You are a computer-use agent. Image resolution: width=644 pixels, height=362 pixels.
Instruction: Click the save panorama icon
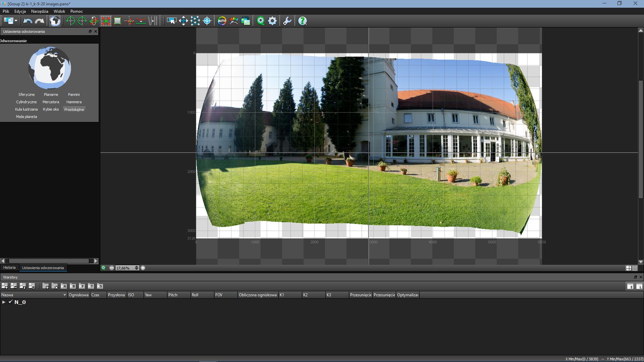pos(9,21)
